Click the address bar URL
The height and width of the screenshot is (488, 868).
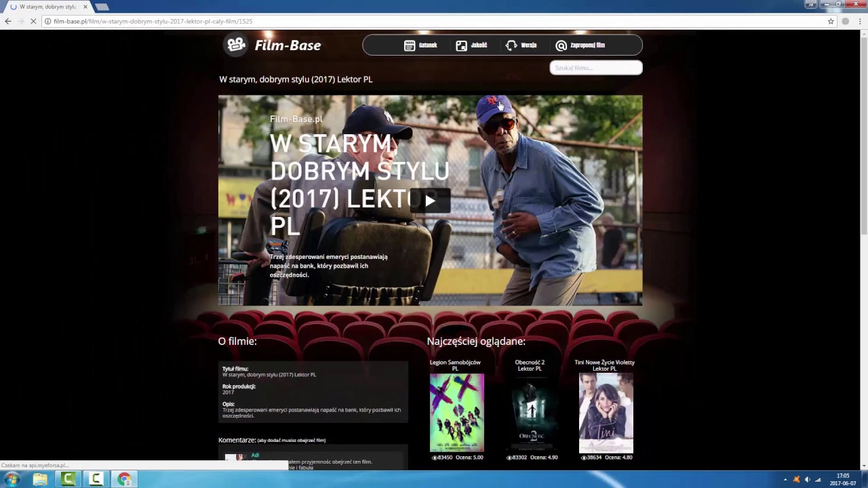click(x=153, y=21)
